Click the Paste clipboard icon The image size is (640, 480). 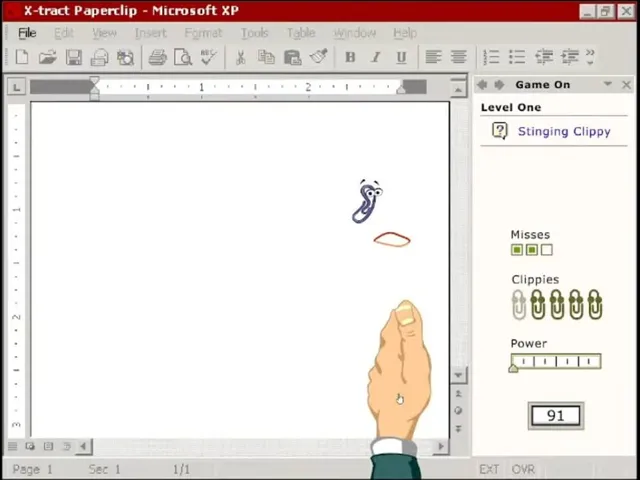[x=293, y=58]
